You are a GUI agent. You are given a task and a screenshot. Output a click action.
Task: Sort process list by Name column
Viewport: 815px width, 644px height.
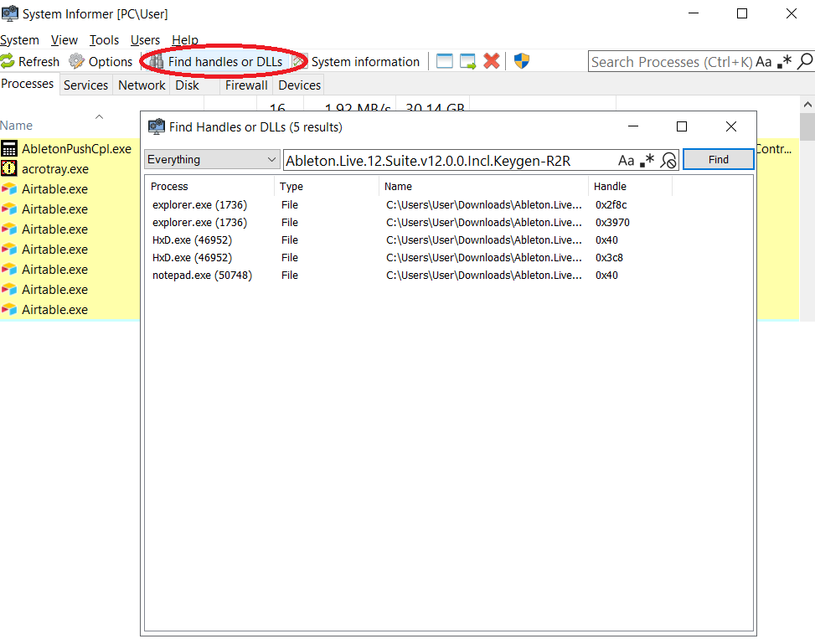tap(16, 126)
